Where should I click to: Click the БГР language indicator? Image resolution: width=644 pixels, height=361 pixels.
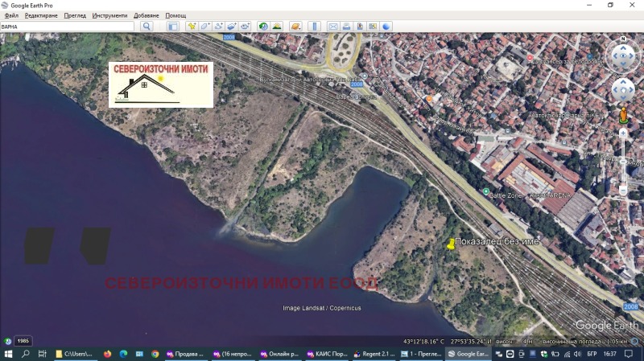click(x=592, y=354)
